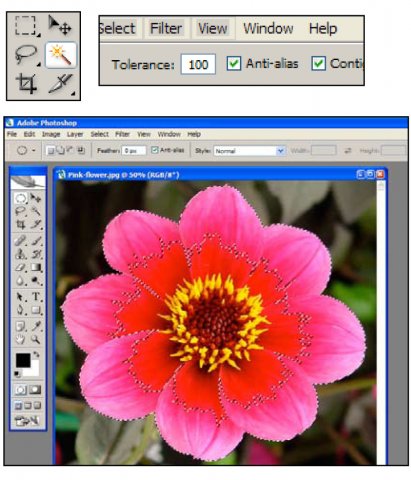The height and width of the screenshot is (480, 411).
Task: Select the Type tool in the toolbox
Action: tap(36, 297)
